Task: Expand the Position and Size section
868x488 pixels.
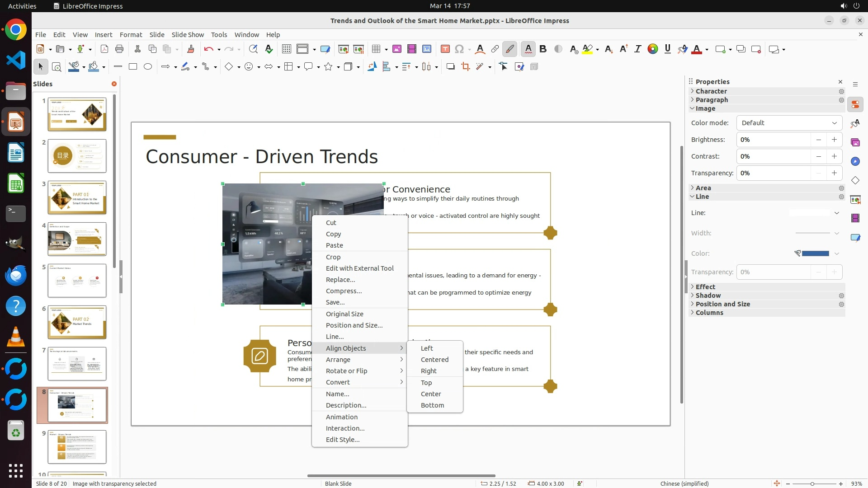Action: pyautogui.click(x=722, y=304)
